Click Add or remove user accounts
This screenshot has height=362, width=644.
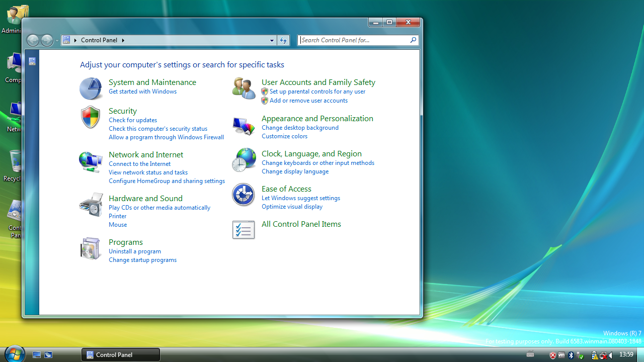click(x=308, y=101)
